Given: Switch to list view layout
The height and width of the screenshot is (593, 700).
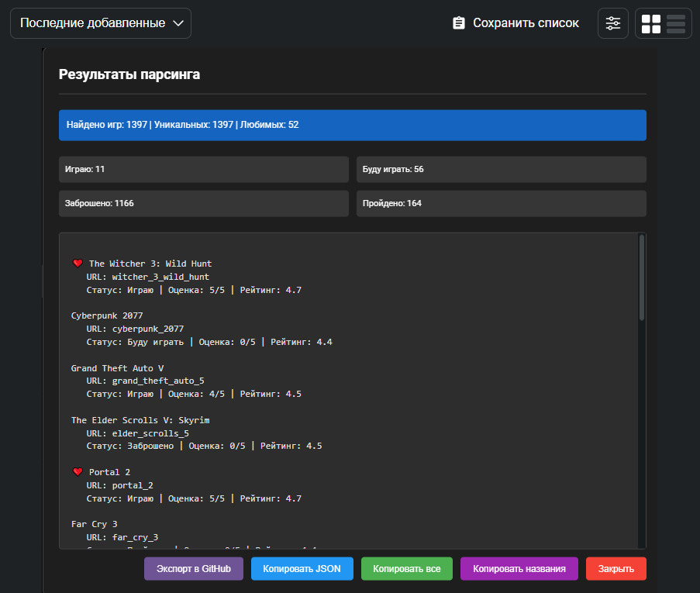Looking at the screenshot, I should 676,23.
